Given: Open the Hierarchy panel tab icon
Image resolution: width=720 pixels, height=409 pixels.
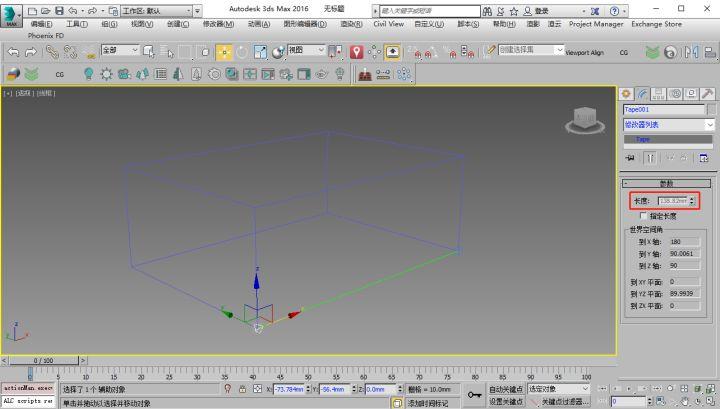Looking at the screenshot, I should pyautogui.click(x=659, y=93).
